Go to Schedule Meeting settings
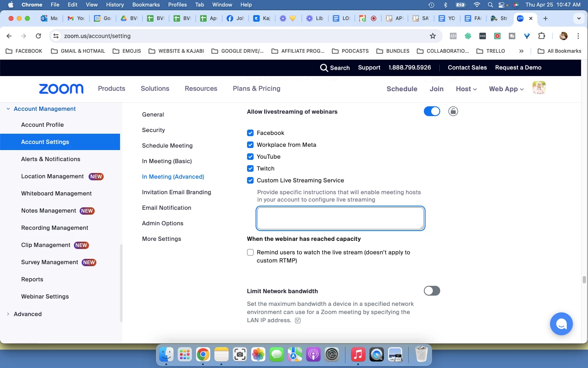Viewport: 588px width, 368px height. [167, 146]
